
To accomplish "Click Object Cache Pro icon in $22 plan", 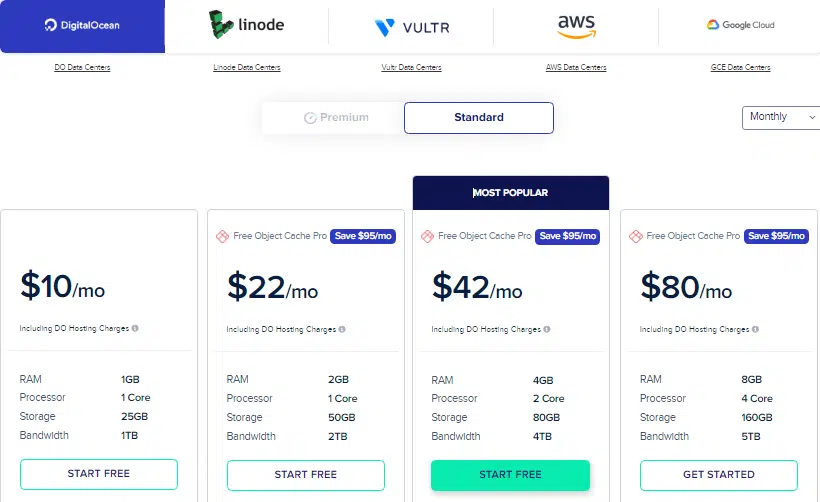I will point(222,236).
